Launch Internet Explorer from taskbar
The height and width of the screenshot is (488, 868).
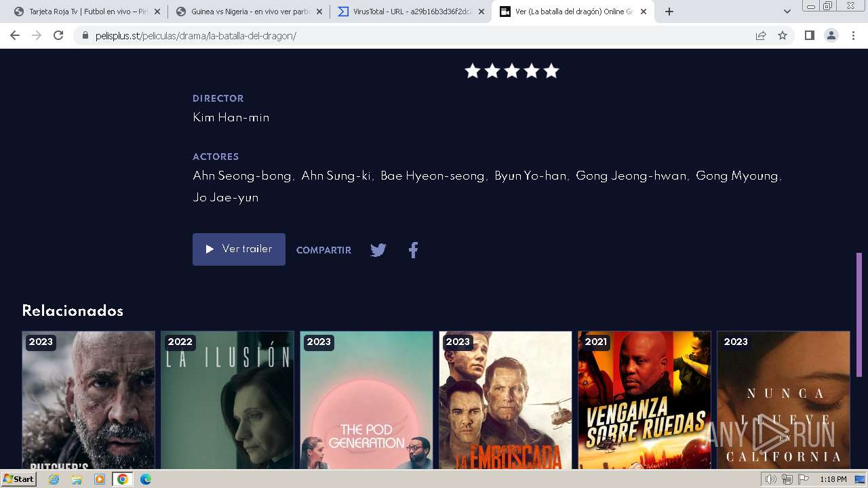click(x=54, y=479)
